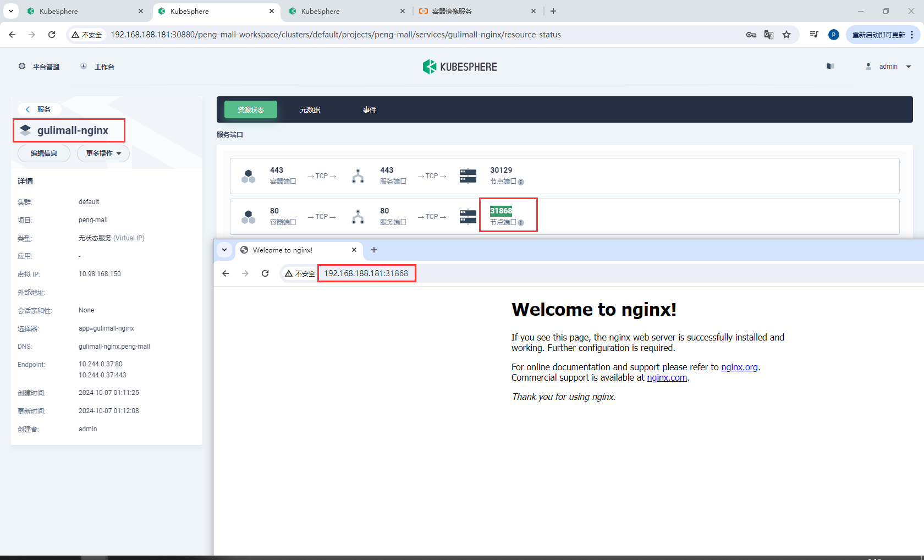Click the node port value 30129
The width and height of the screenshot is (924, 560).
pyautogui.click(x=501, y=170)
